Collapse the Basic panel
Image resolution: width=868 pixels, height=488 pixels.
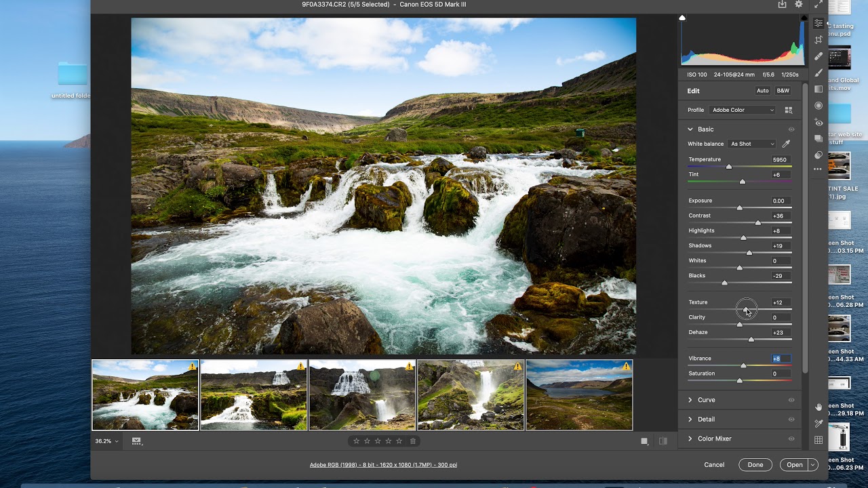690,129
